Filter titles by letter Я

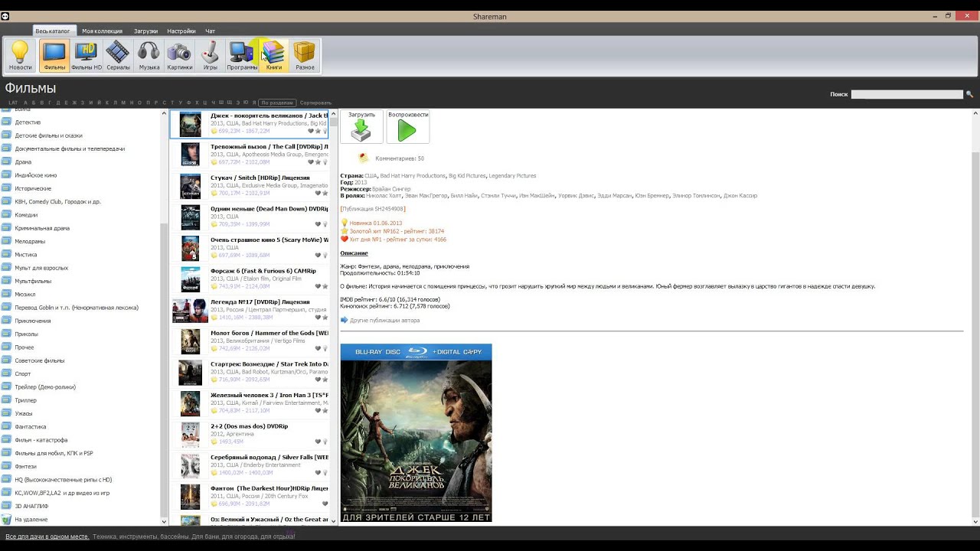(x=254, y=103)
